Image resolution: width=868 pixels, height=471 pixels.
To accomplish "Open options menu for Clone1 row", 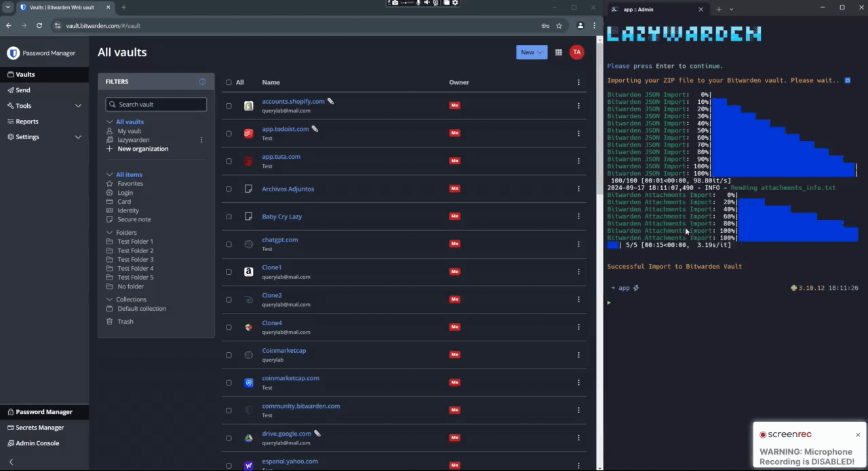I will [578, 271].
